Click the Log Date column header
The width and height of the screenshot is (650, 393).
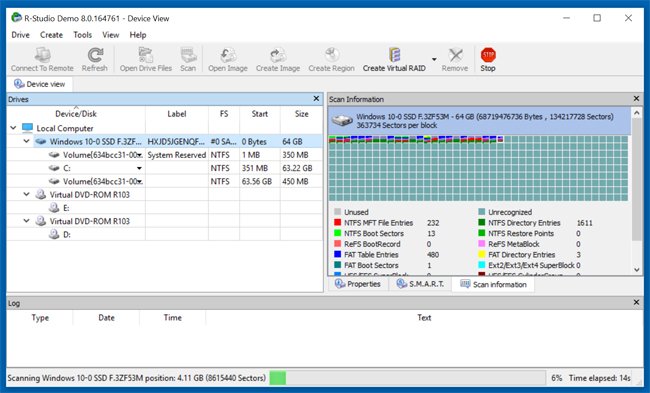[x=107, y=318]
